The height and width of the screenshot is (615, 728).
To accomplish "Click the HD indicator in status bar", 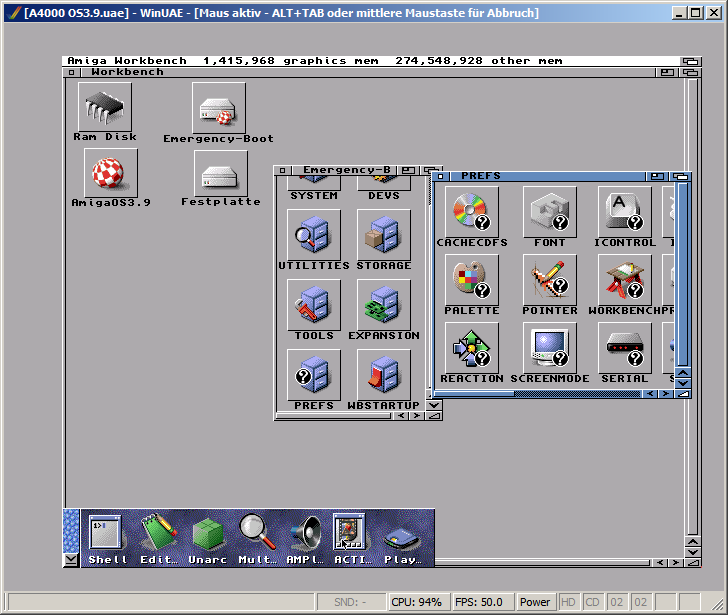I will click(x=568, y=602).
